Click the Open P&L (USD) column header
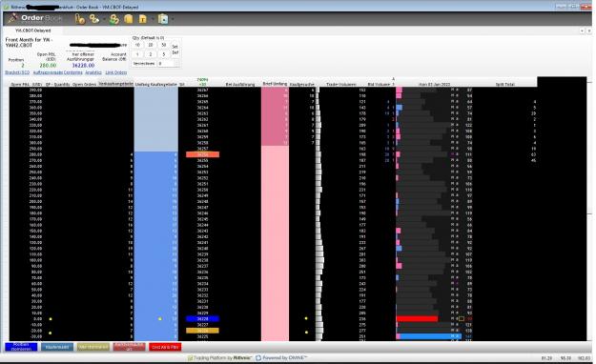The image size is (596, 364). (27, 85)
